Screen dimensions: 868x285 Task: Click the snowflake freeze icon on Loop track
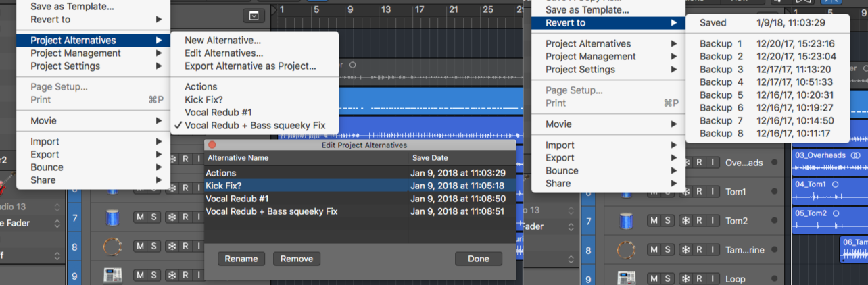pos(687,278)
